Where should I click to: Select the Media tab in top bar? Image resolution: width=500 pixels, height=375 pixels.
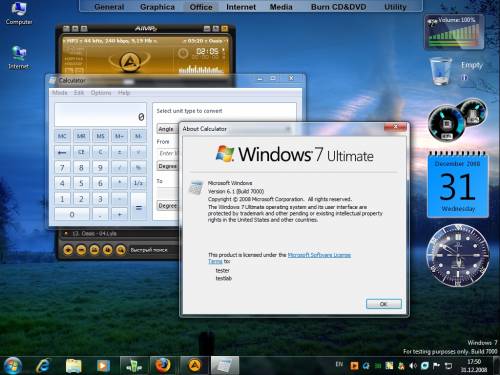(x=281, y=7)
